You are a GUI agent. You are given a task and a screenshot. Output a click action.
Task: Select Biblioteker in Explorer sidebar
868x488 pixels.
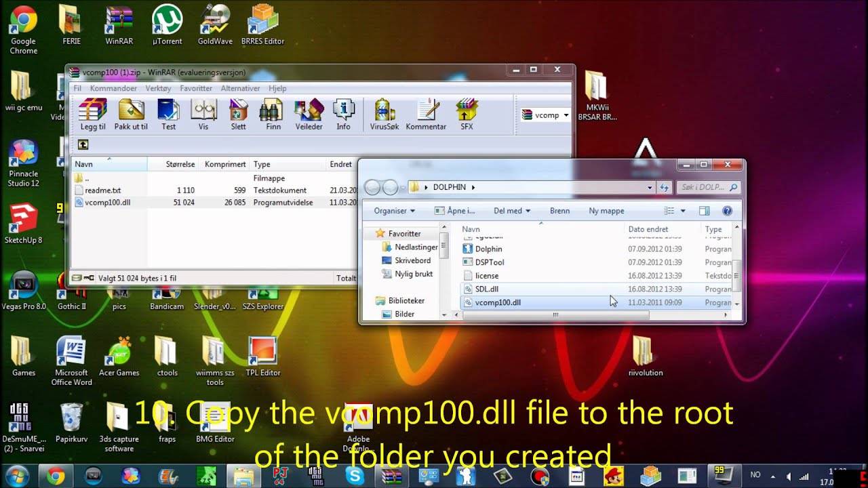tap(399, 300)
